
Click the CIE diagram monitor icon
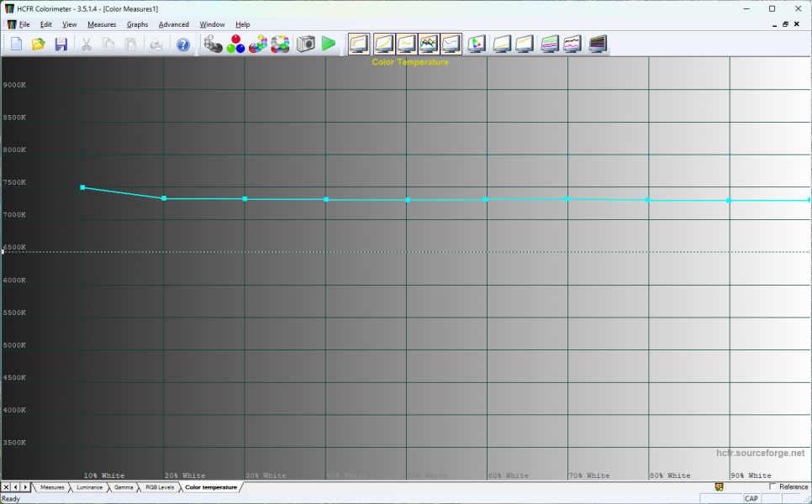(477, 44)
